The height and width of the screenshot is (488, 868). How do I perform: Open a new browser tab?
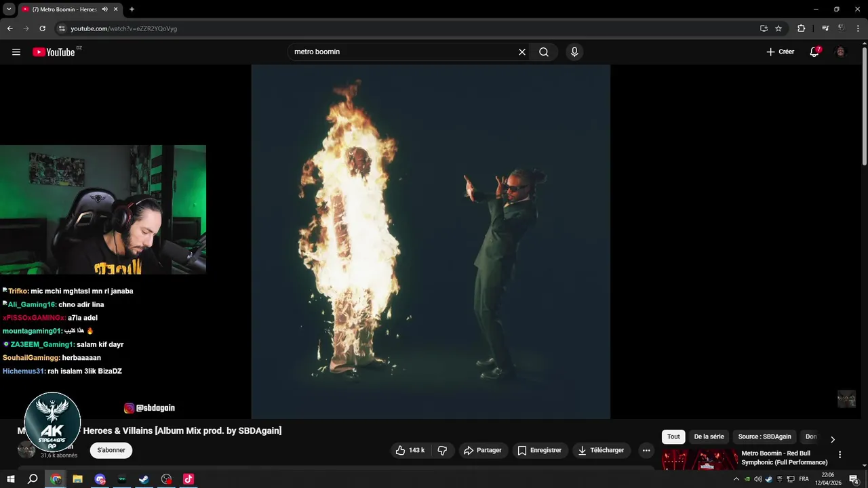132,9
